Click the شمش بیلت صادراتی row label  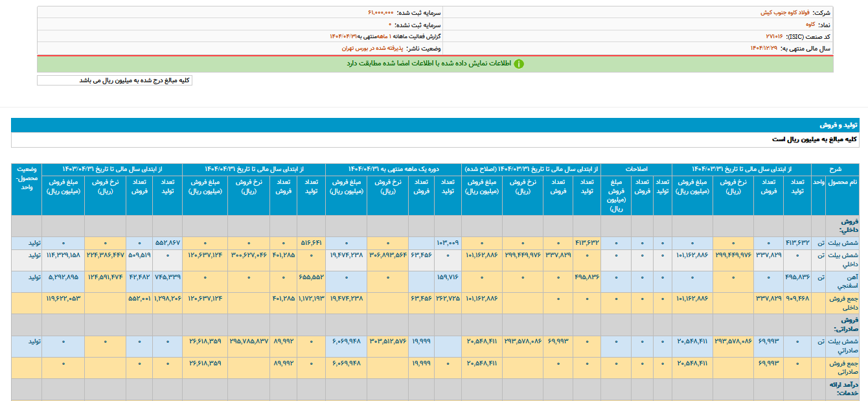842,345
